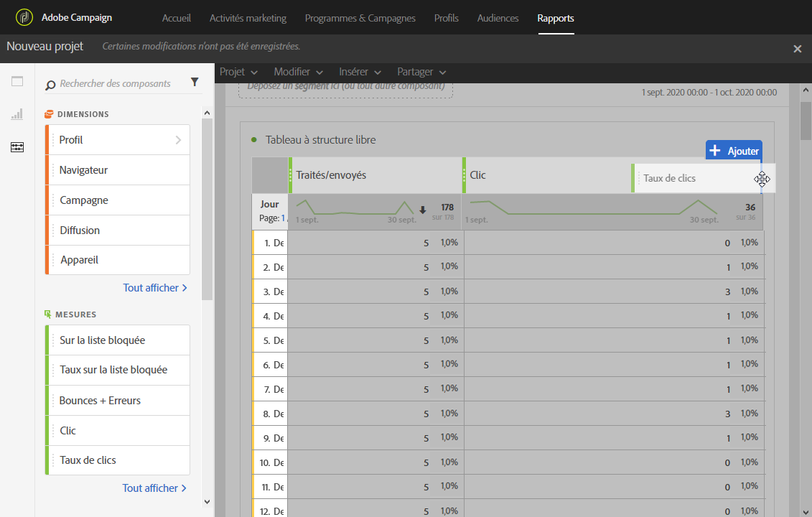812x517 pixels.
Task: Click the components list scroll-down arrow
Action: [x=207, y=502]
